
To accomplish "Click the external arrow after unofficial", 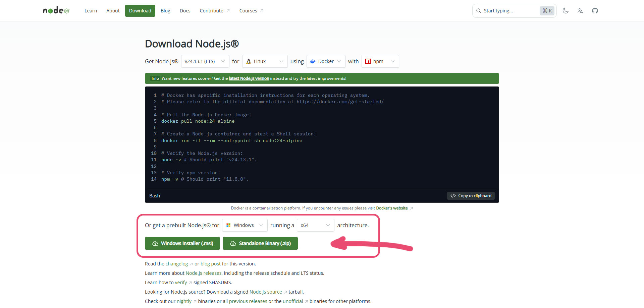I will click(x=306, y=302).
